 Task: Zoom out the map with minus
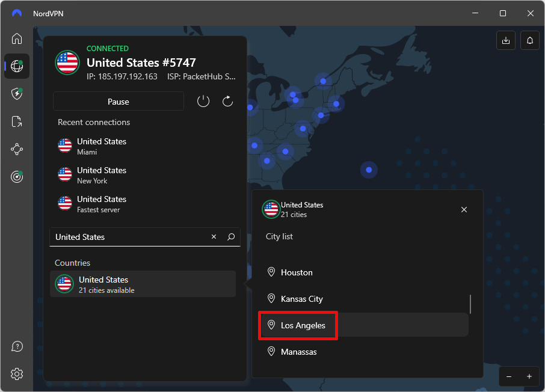coord(509,377)
